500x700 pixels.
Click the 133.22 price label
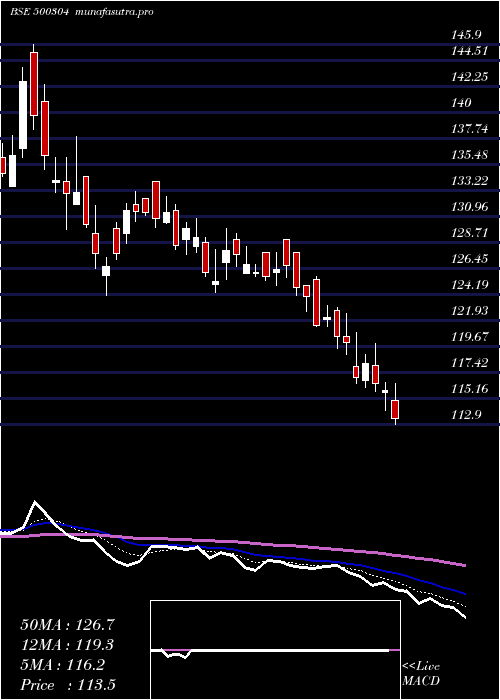[x=469, y=181]
